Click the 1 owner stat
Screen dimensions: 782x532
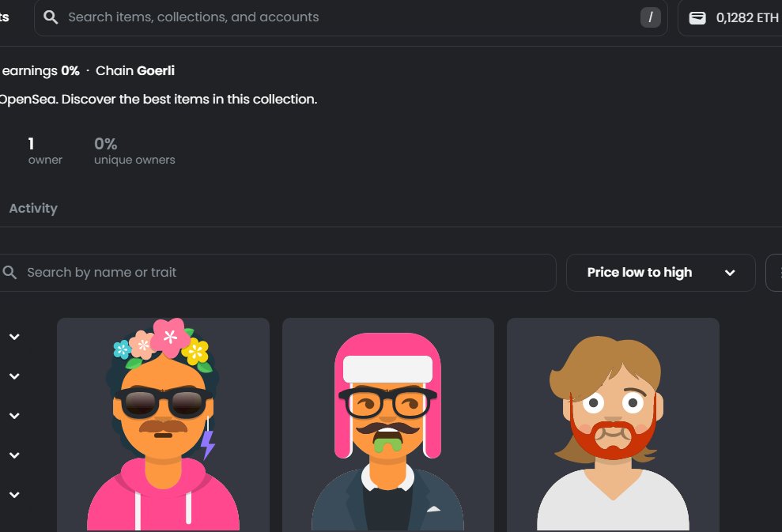pyautogui.click(x=45, y=151)
